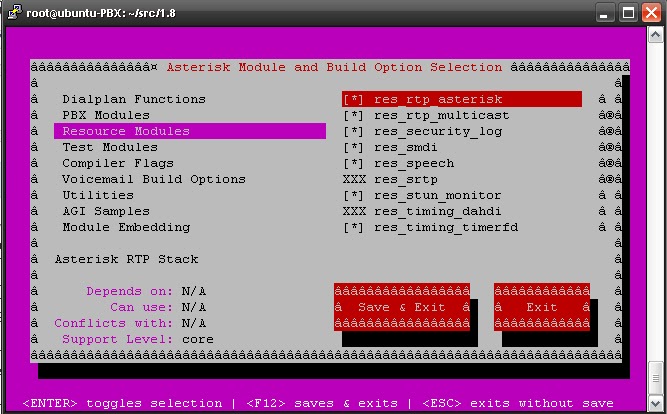
Task: Close the PuTTY terminal window
Action: [652, 12]
